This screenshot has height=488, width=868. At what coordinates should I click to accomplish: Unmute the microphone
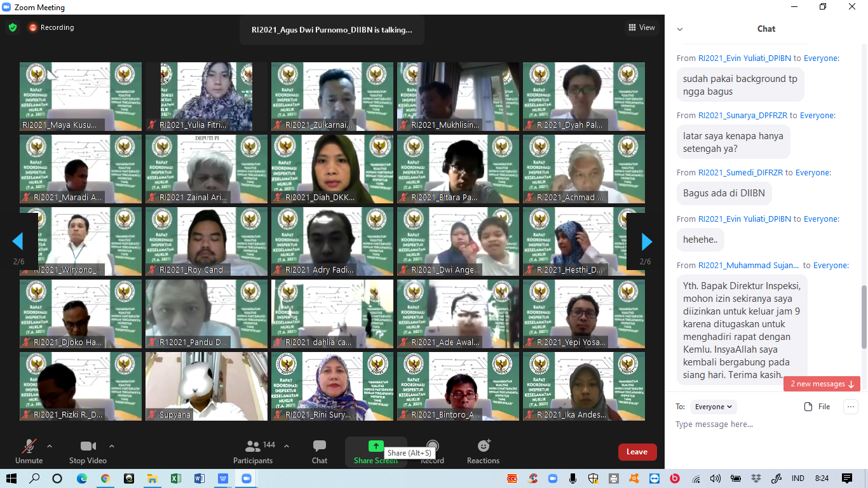click(29, 451)
